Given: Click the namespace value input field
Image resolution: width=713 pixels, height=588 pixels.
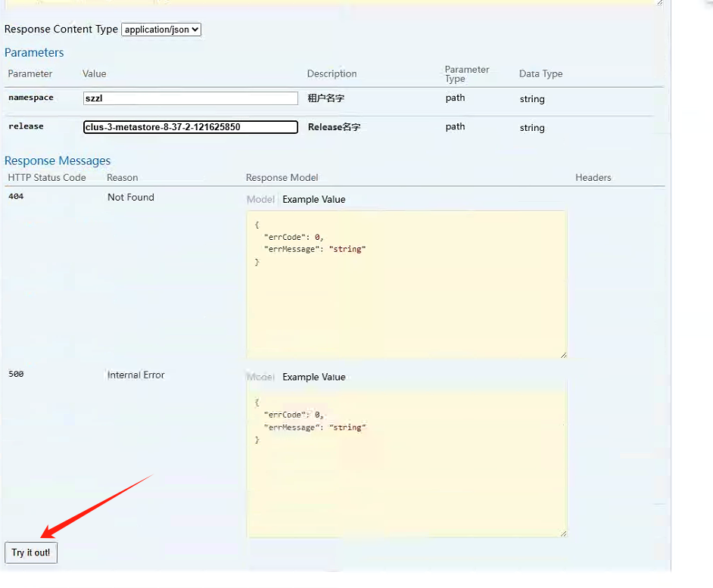Looking at the screenshot, I should pyautogui.click(x=191, y=98).
